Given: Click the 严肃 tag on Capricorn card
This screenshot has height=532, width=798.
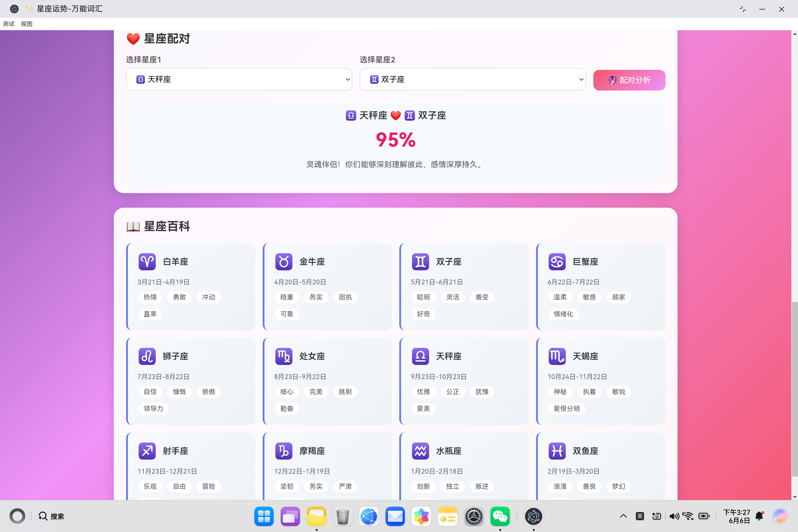Looking at the screenshot, I should [345, 486].
